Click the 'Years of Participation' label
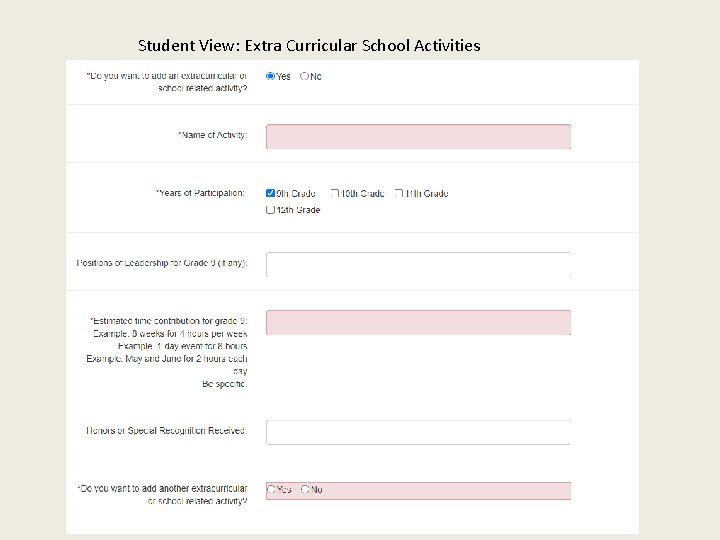Image resolution: width=720 pixels, height=540 pixels. click(201, 193)
